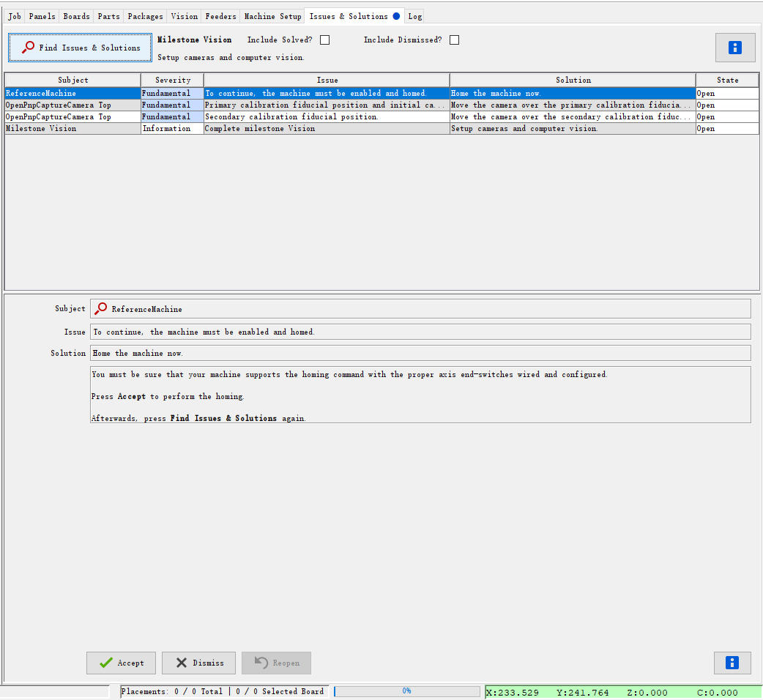Click the Reopen button
763x700 pixels.
[276, 663]
